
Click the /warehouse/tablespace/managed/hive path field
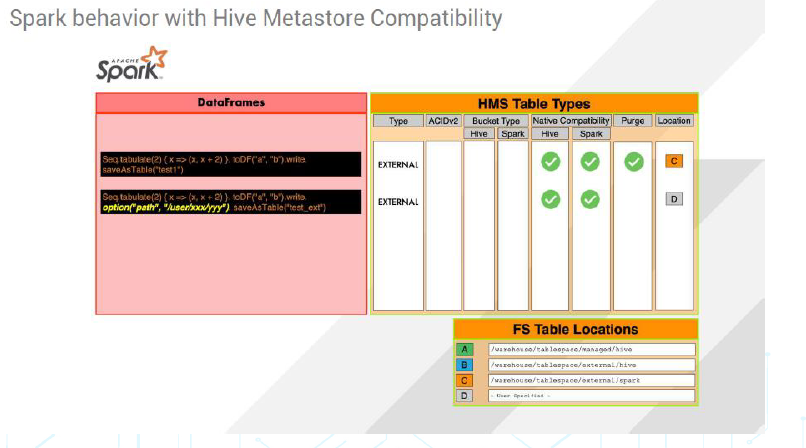pos(591,349)
